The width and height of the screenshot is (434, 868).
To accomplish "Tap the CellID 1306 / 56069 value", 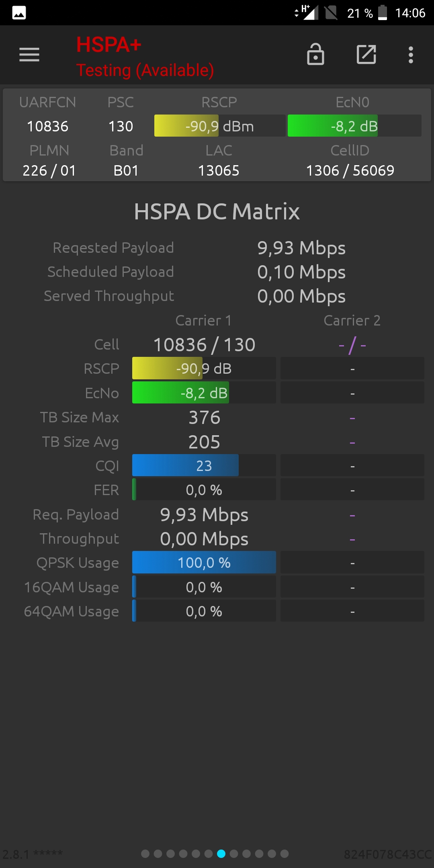I will [x=350, y=170].
